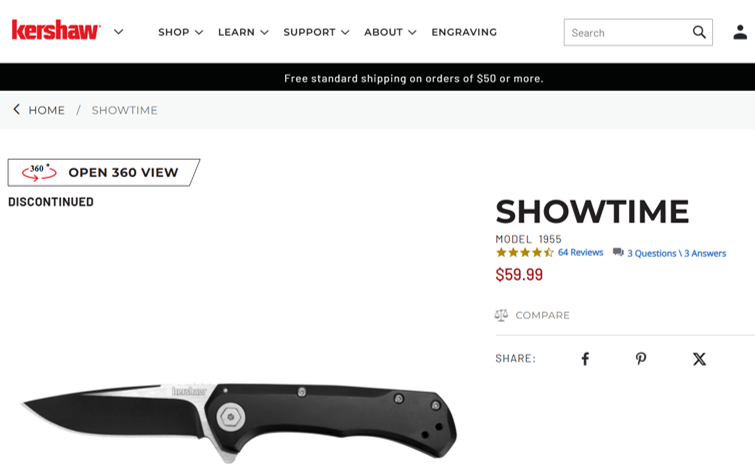Share on Facebook icon
Viewport: 755px width, 472px height.
(x=585, y=359)
